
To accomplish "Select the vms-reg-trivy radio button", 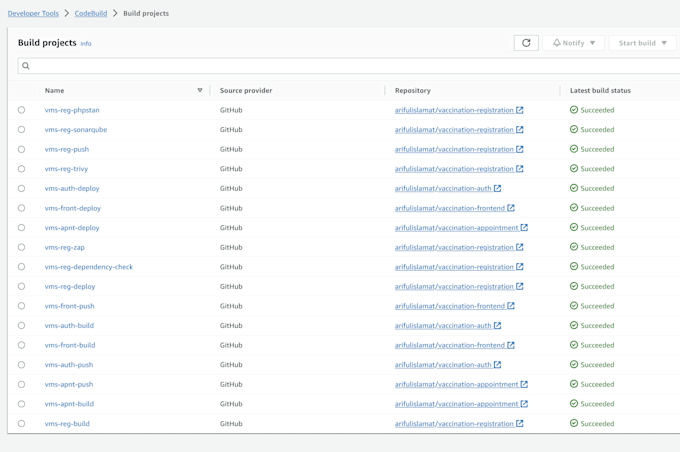I will [21, 169].
